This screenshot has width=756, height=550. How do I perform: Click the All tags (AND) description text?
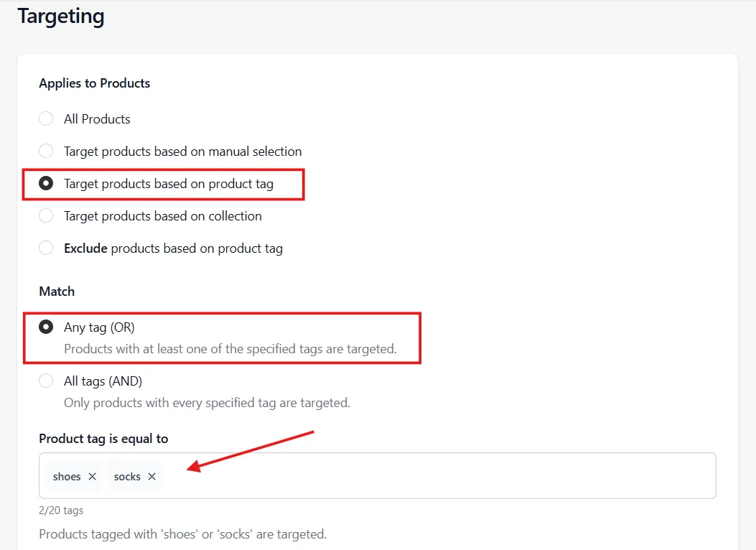coord(207,403)
